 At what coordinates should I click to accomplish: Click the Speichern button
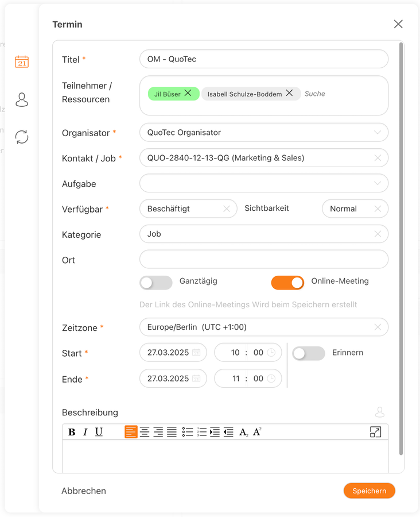[369, 491]
